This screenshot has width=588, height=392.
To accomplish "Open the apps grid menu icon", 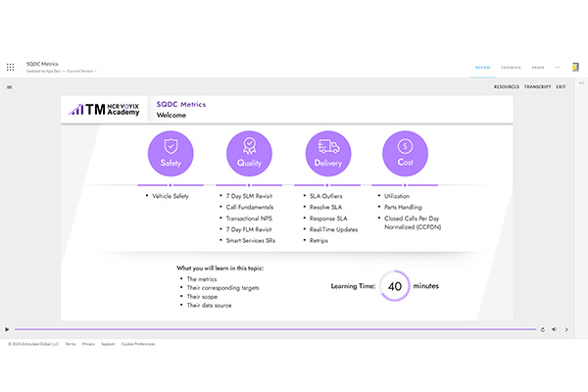I will coord(10,68).
